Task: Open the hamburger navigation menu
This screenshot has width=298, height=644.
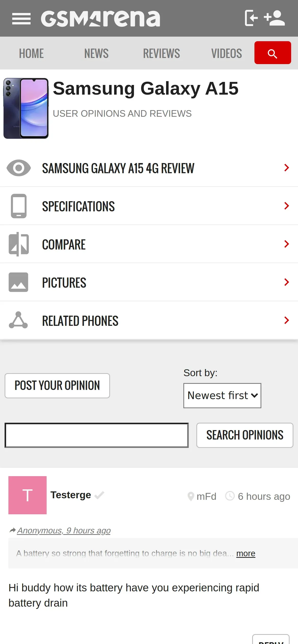Action: [21, 19]
